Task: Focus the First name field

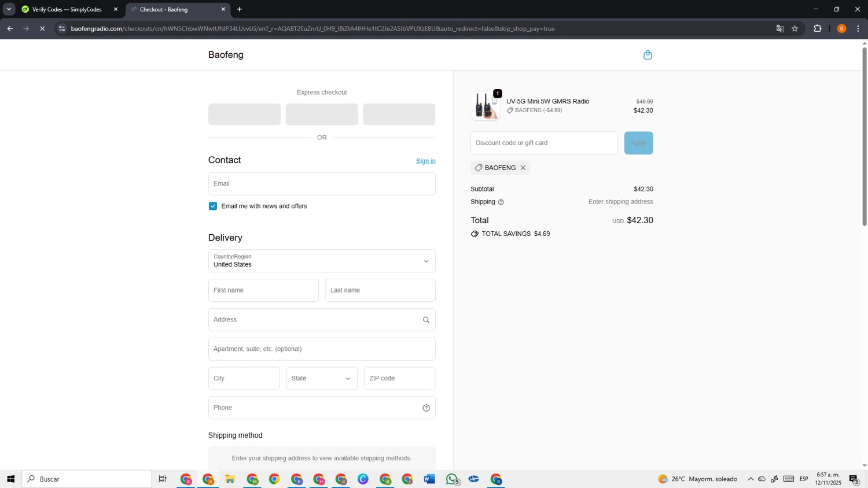Action: 263,290
